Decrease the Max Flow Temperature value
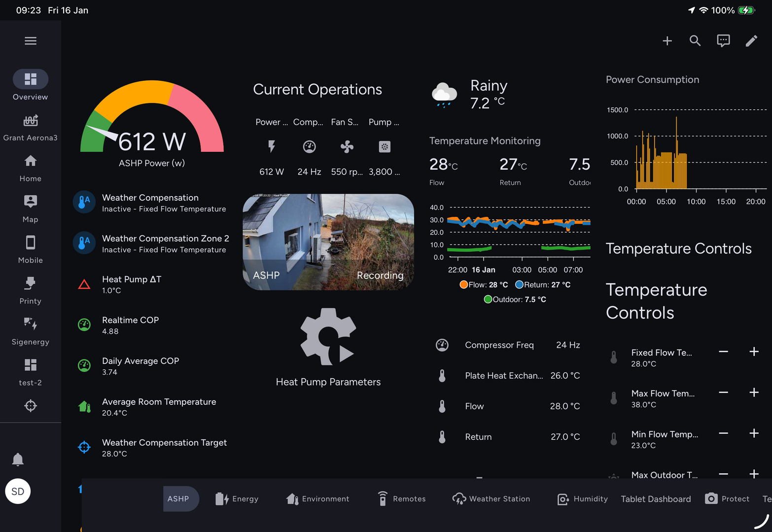The width and height of the screenshot is (772, 532). [x=723, y=392]
